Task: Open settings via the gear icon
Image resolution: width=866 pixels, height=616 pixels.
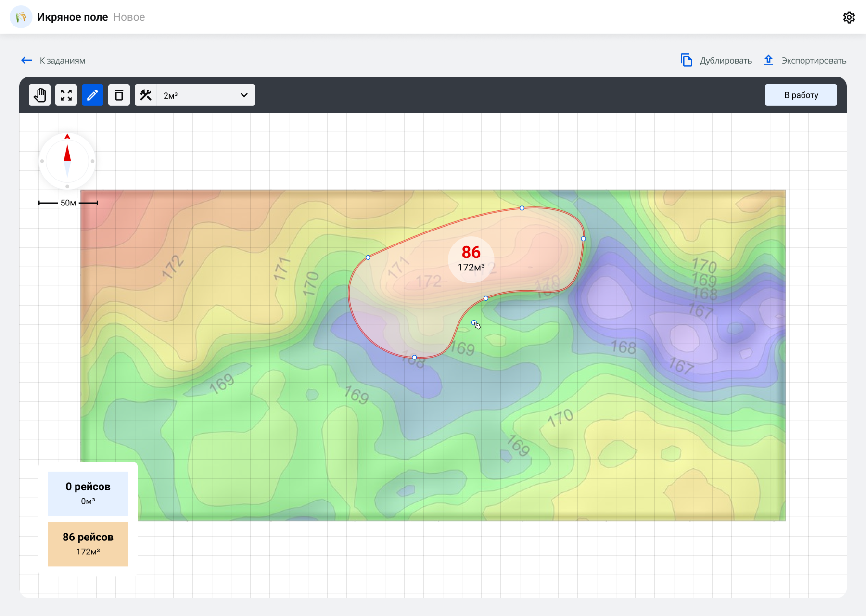Action: [849, 17]
